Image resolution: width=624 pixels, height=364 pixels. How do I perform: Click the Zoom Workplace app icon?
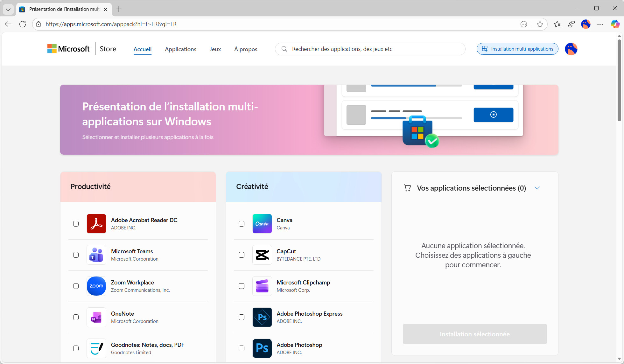click(x=96, y=286)
